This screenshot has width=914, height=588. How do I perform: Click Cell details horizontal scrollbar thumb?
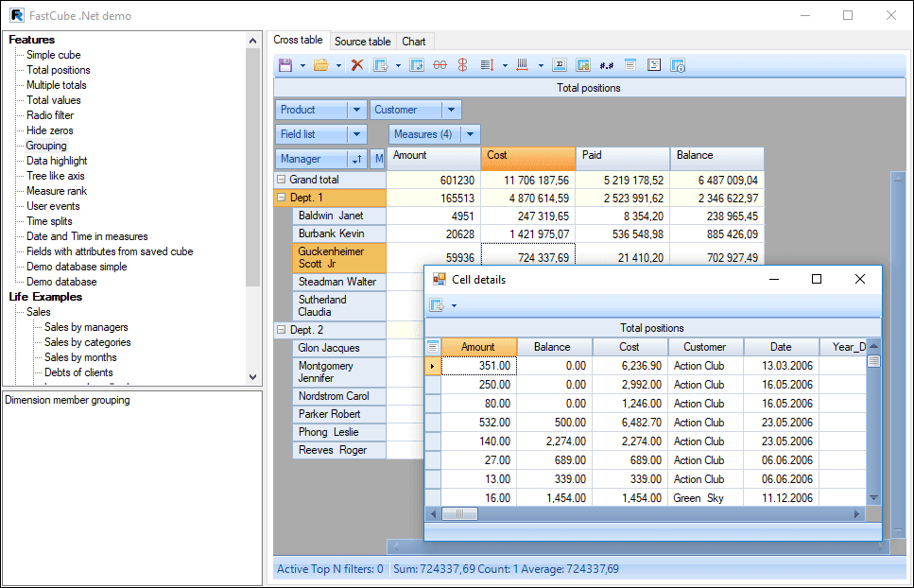[x=460, y=514]
